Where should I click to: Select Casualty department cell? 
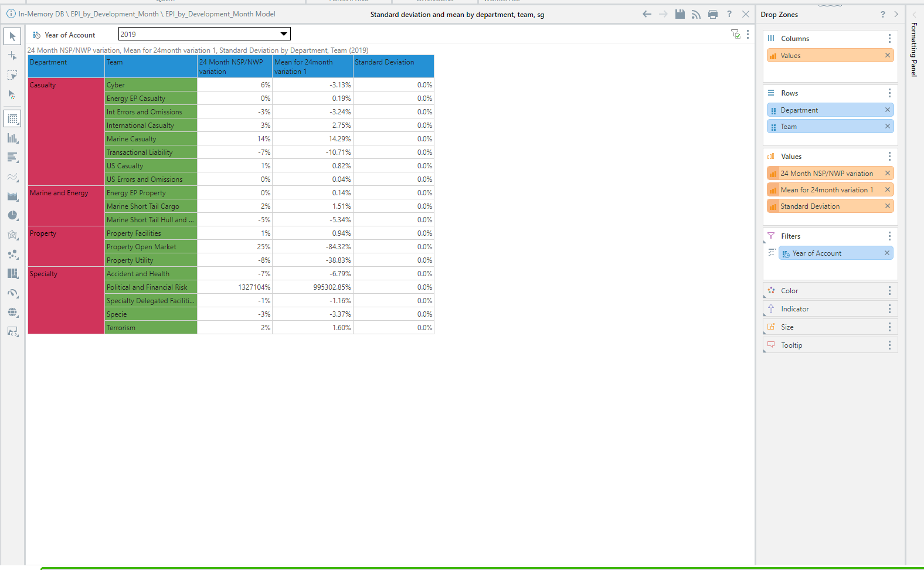tap(66, 132)
